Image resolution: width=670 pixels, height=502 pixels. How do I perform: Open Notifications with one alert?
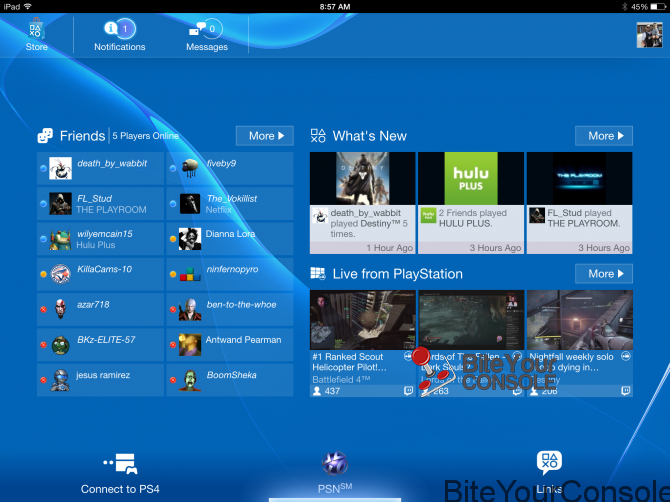[x=120, y=29]
